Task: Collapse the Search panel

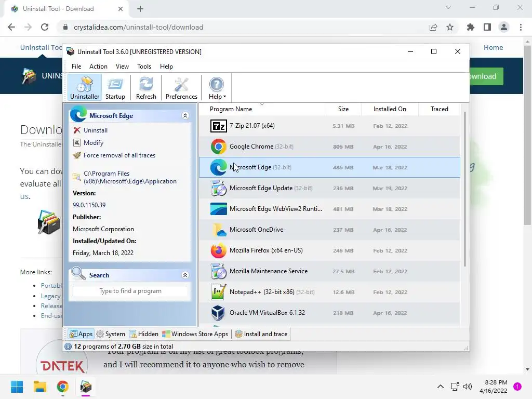Action: (x=185, y=275)
